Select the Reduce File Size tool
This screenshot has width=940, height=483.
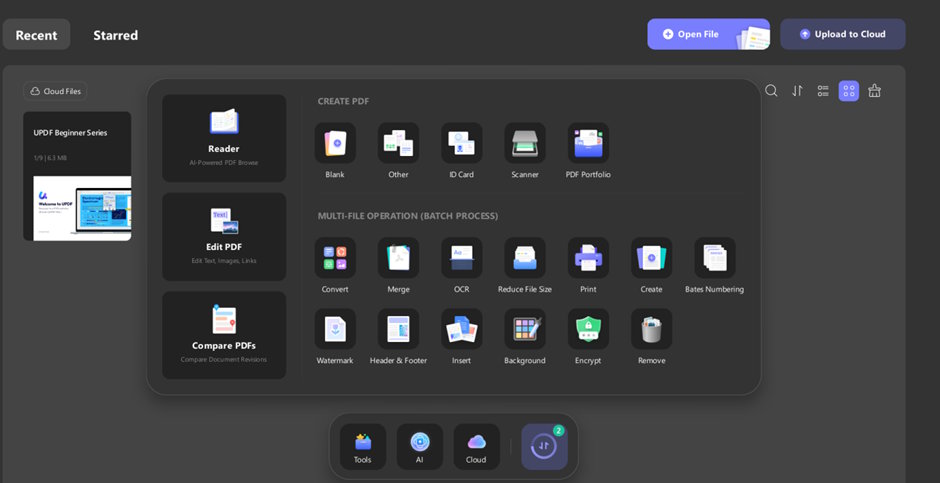525,258
